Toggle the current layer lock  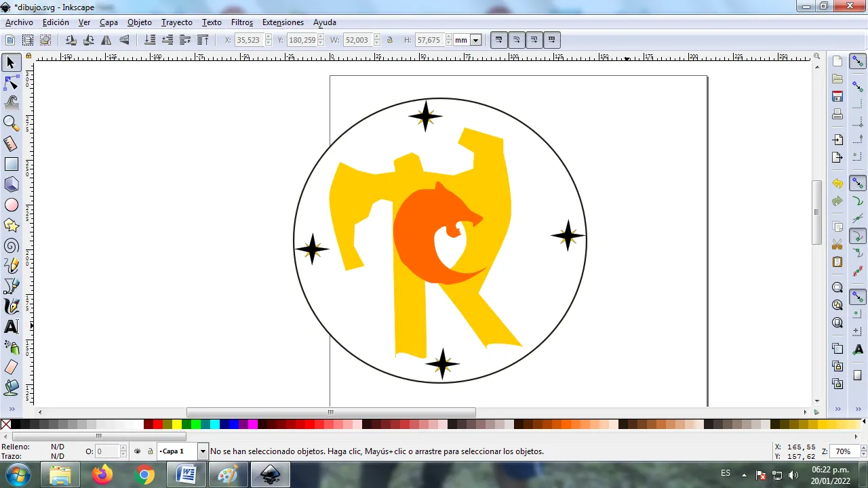click(151, 451)
